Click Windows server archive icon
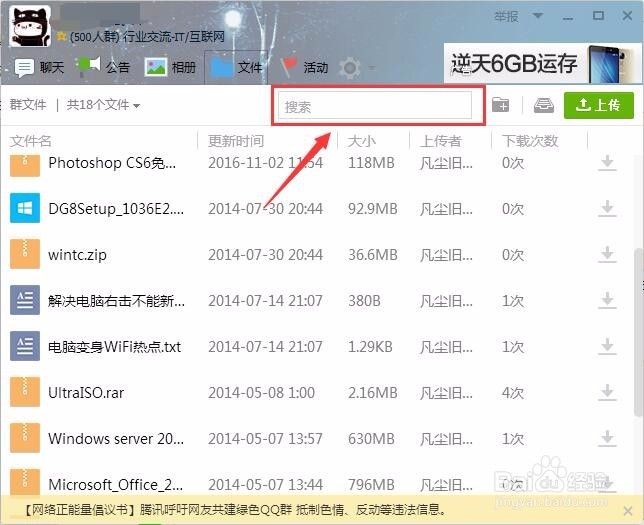Image resolution: width=644 pixels, height=525 pixels. [x=25, y=438]
